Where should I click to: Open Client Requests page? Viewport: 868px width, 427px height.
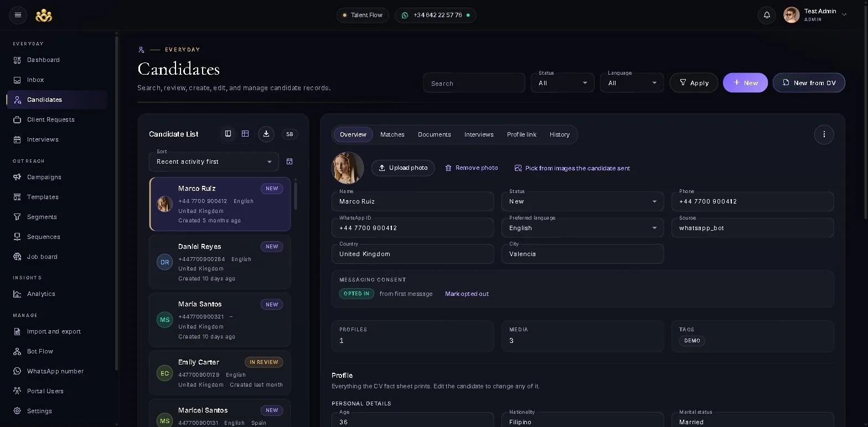56,119
